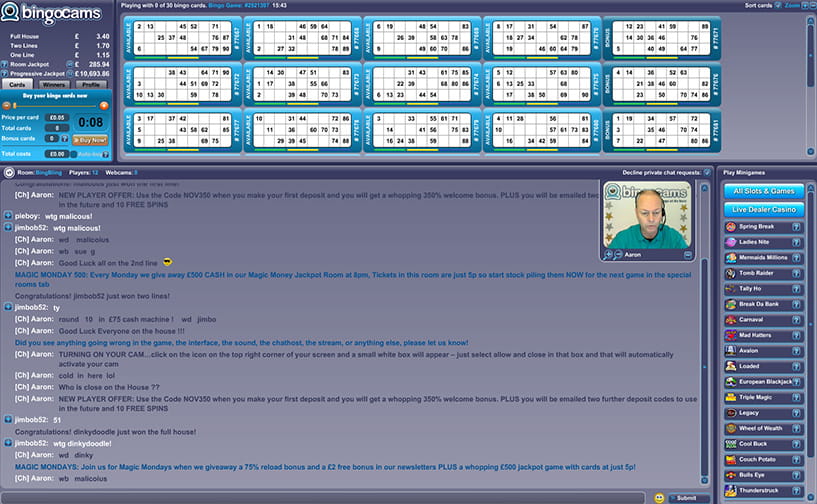The width and height of the screenshot is (817, 504).
Task: Show help for Avalon game
Action: point(796,351)
